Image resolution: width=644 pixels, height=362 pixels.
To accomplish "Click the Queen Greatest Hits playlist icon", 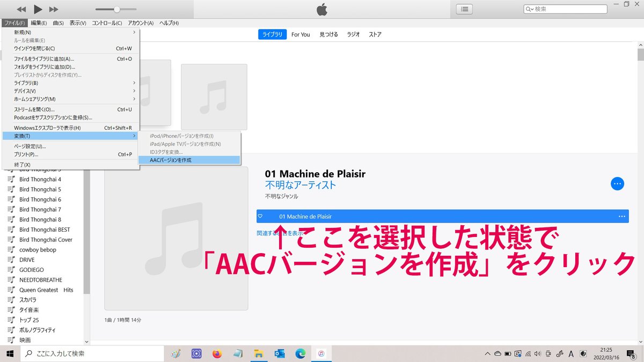I will point(11,290).
